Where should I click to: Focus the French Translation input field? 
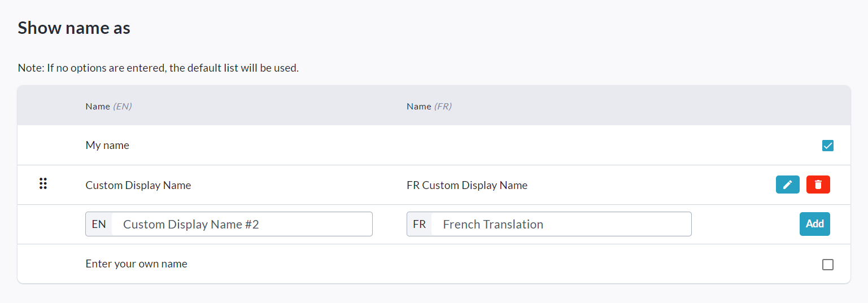pos(561,224)
